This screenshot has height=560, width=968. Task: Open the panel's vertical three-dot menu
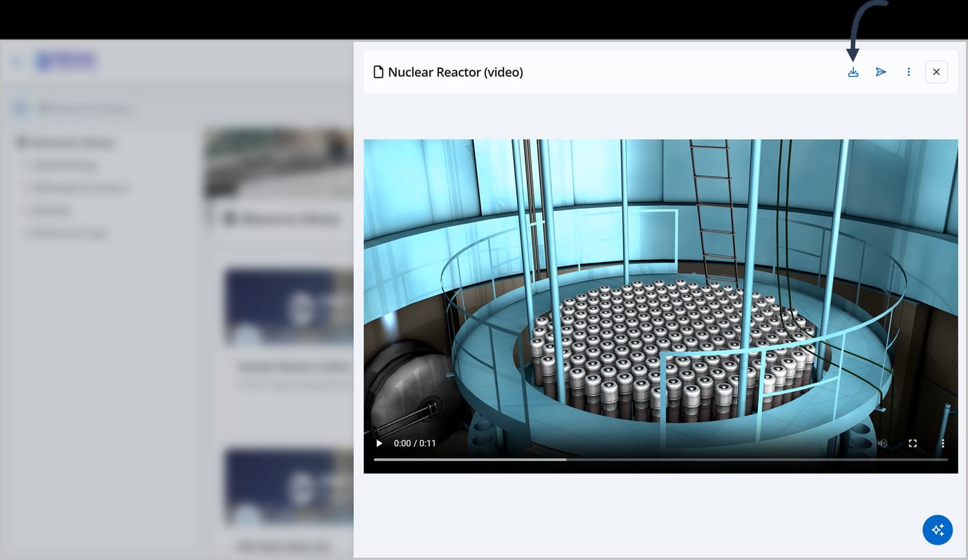click(909, 72)
